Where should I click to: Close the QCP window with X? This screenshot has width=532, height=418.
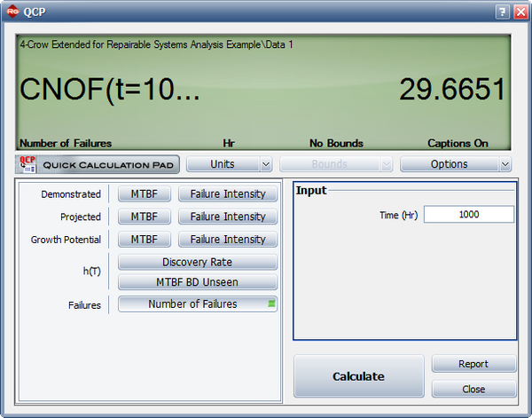tap(519, 12)
